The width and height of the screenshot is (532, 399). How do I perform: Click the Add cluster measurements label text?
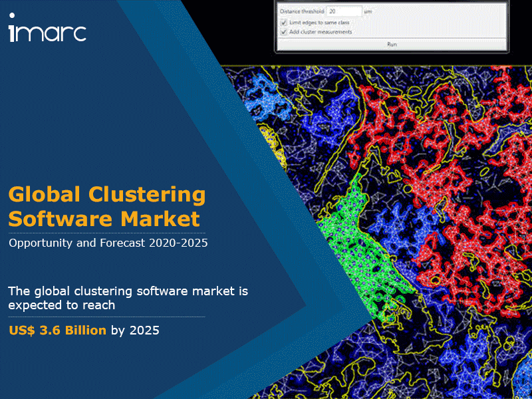click(321, 31)
